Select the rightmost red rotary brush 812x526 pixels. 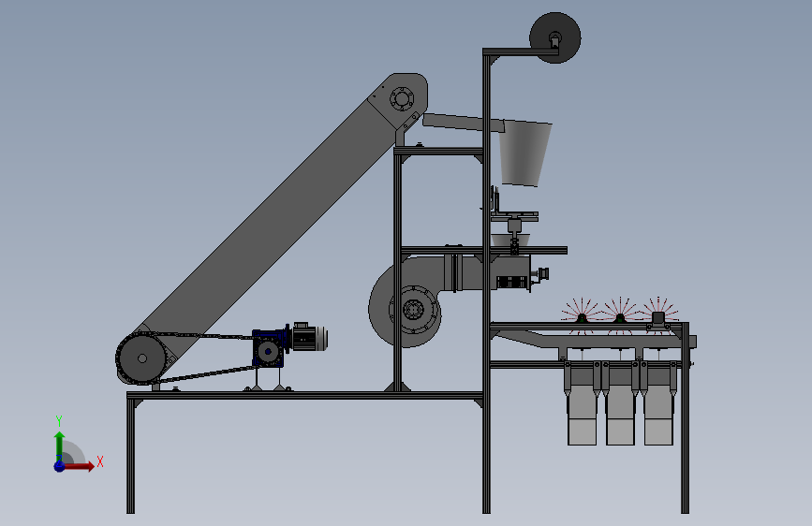(x=658, y=314)
